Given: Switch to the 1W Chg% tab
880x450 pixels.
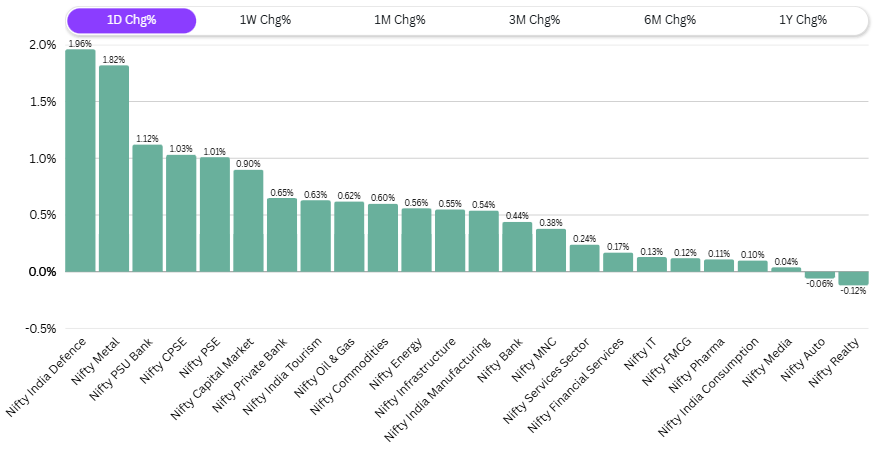Looking at the screenshot, I should [x=265, y=20].
